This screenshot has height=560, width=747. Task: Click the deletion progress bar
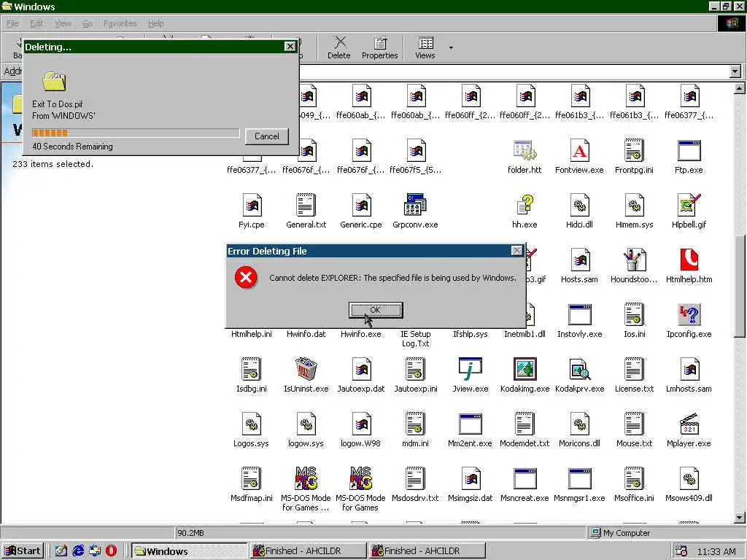tap(135, 133)
